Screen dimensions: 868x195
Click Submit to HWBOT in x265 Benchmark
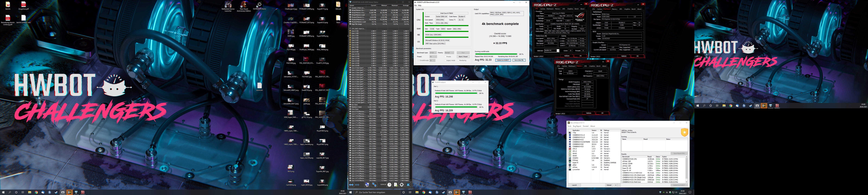503,60
